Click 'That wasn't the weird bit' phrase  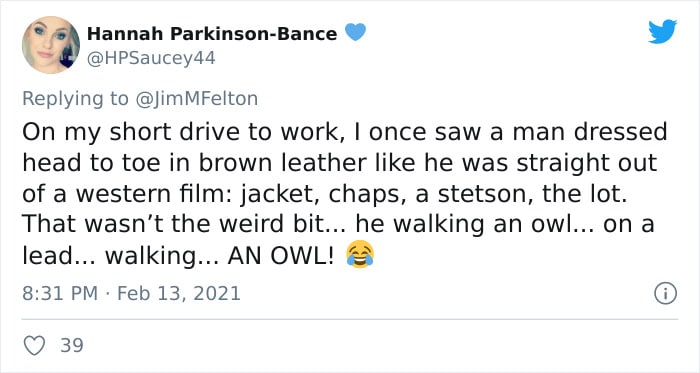175,224
